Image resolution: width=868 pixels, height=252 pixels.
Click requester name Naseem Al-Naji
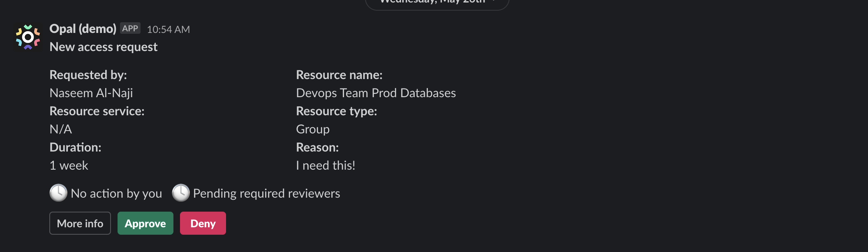(x=91, y=93)
